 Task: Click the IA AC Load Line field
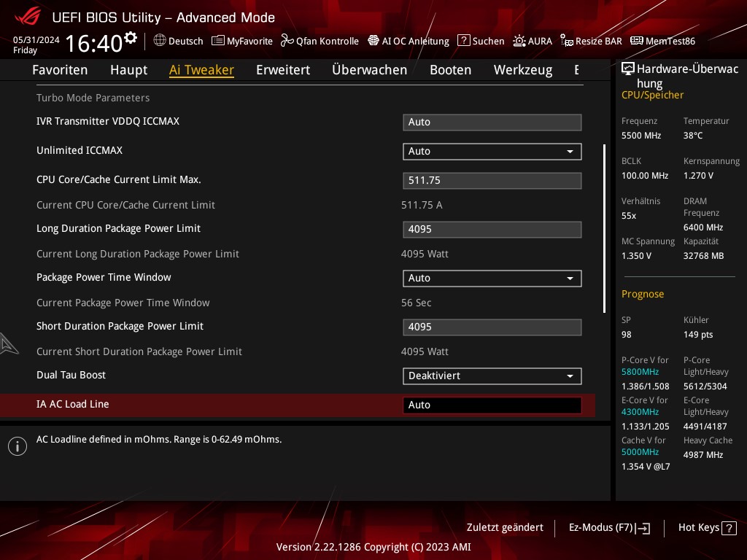(x=492, y=405)
